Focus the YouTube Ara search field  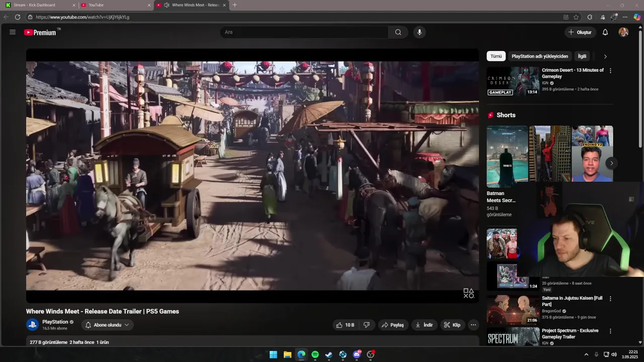[304, 32]
